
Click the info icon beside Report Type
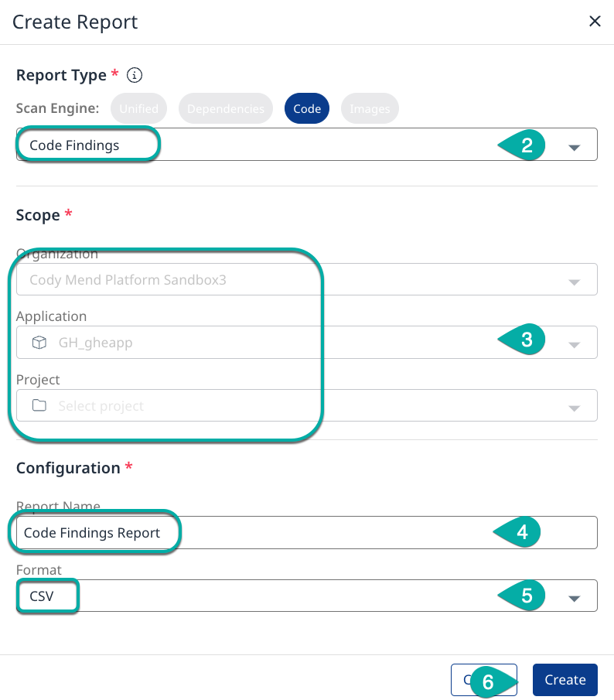coord(135,75)
